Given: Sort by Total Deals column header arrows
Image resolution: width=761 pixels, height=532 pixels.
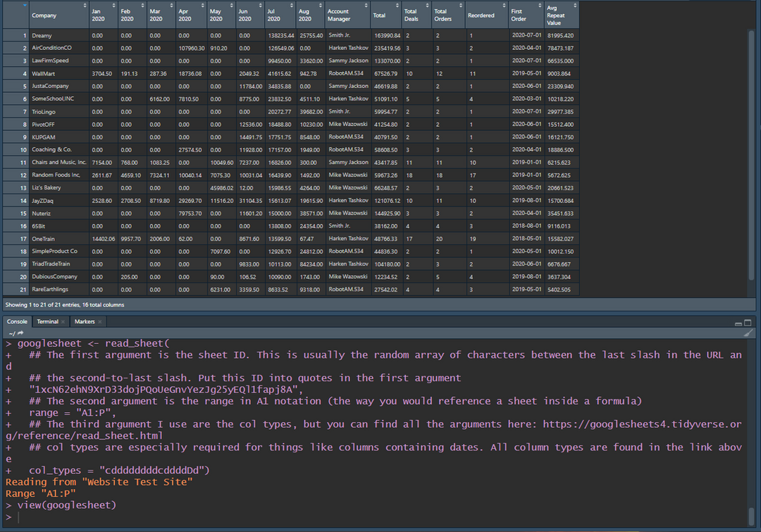Looking at the screenshot, I should coord(428,6).
